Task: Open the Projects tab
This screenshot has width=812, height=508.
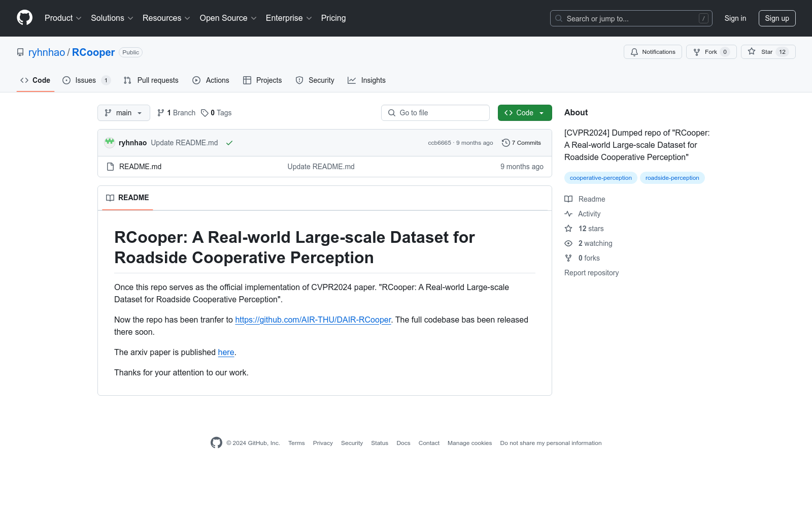Action: coord(262,80)
